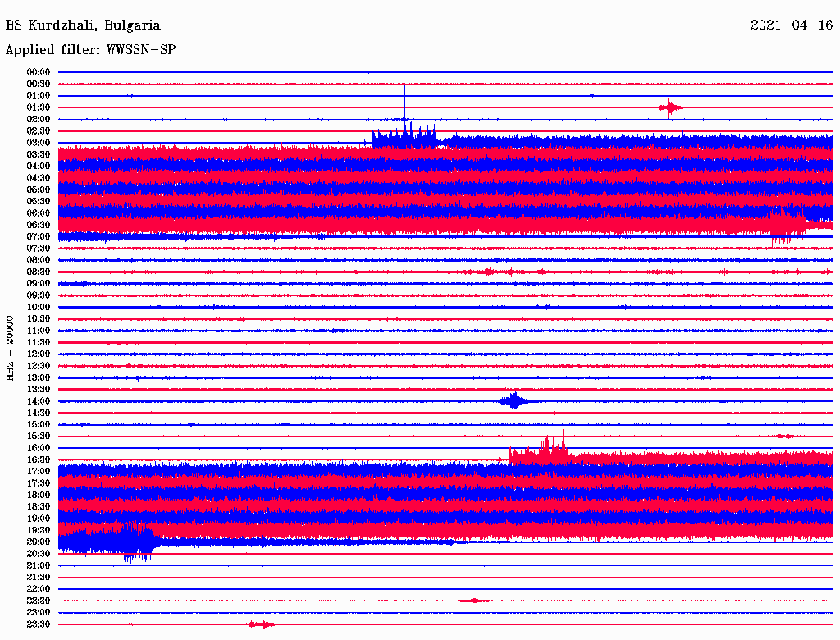Image resolution: width=840 pixels, height=640 pixels.
Task: Click the 07:00 time label
Action: pos(39,236)
